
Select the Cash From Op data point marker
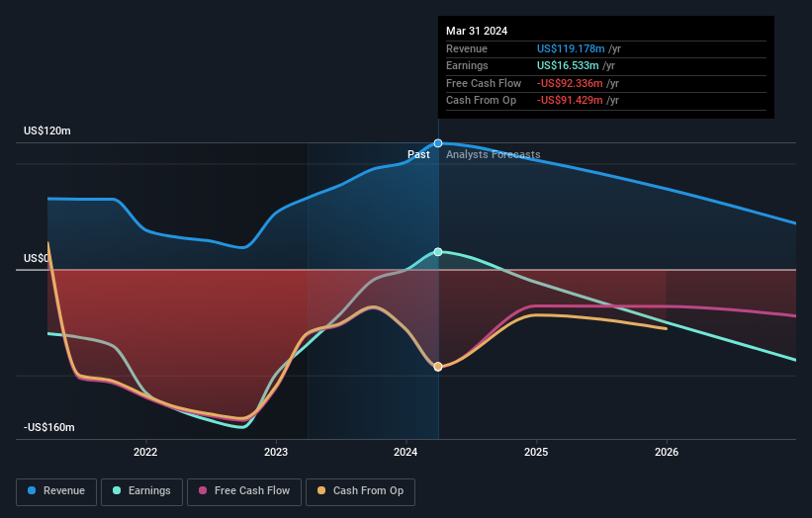438,367
